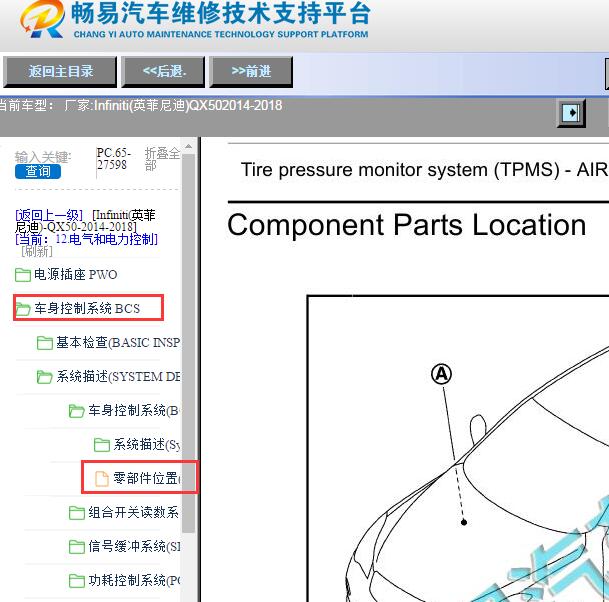The image size is (609, 602).
Task: Collapse 系统描述(SYSTEM DE folder icon
Action: pyautogui.click(x=44, y=377)
